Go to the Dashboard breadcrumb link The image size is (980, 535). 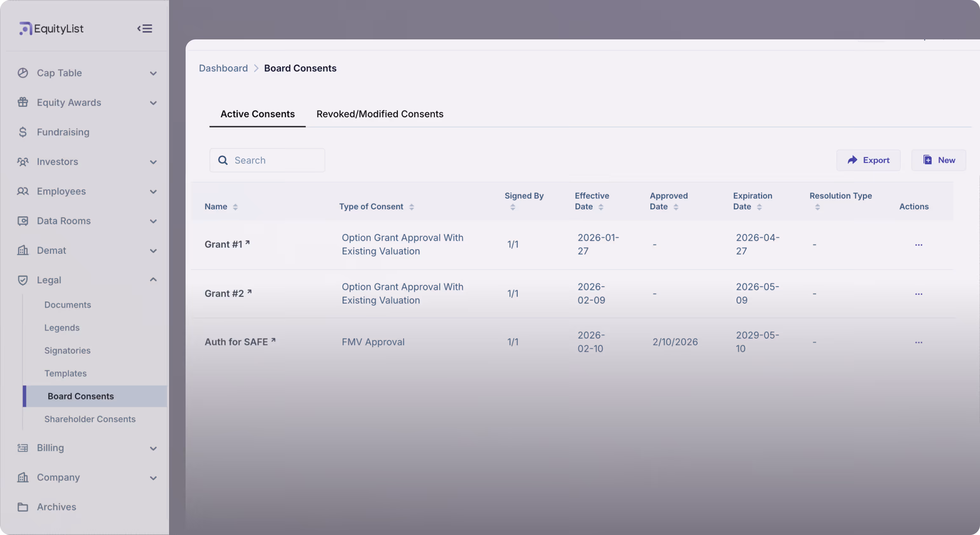pyautogui.click(x=223, y=68)
